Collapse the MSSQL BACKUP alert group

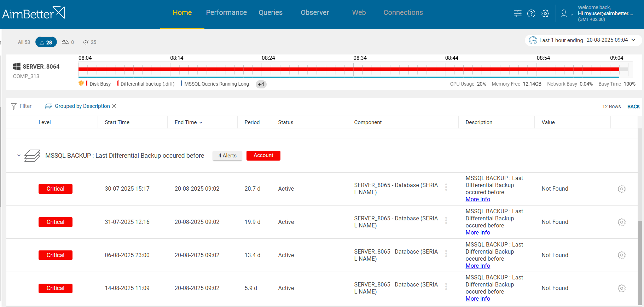click(x=19, y=155)
